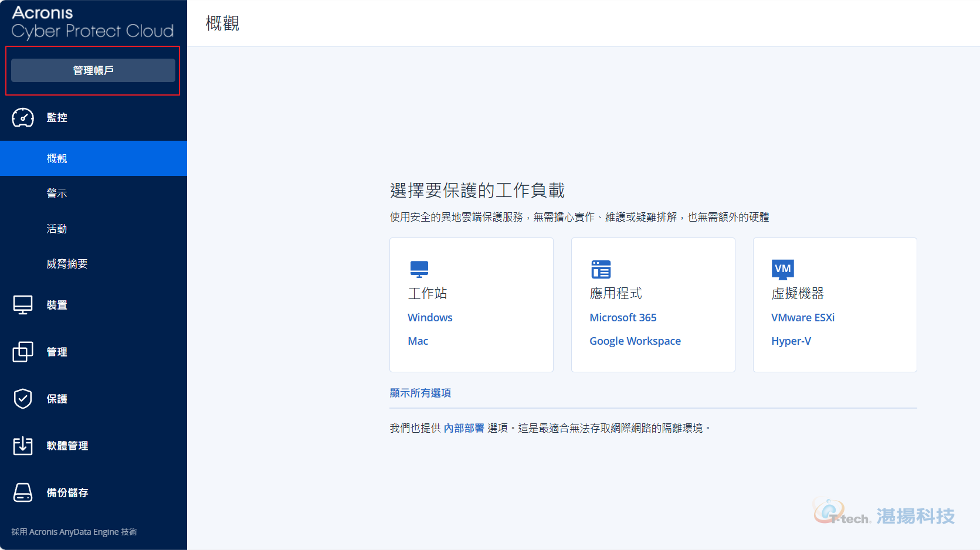Choose the Google Workspace link
This screenshot has height=550, width=980.
[635, 341]
